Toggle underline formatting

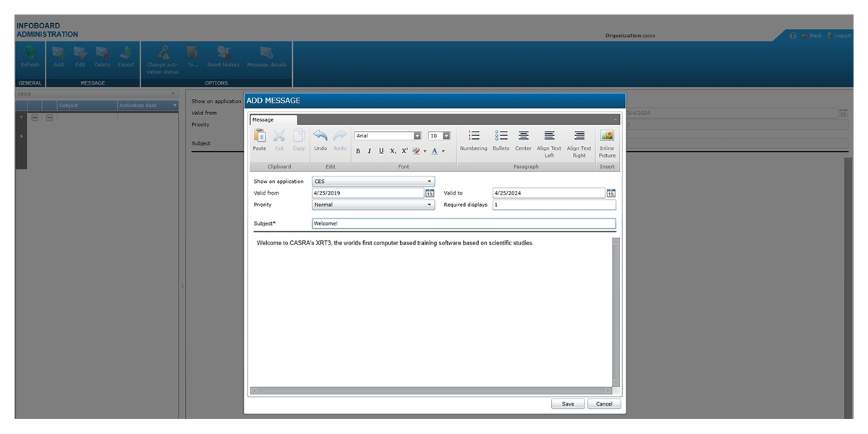[x=381, y=151]
